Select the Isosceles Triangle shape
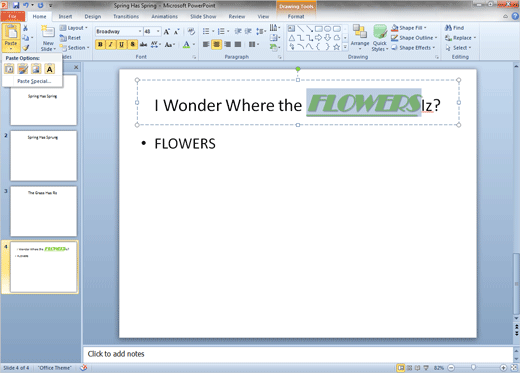This screenshot has height=373, width=520. (292, 38)
